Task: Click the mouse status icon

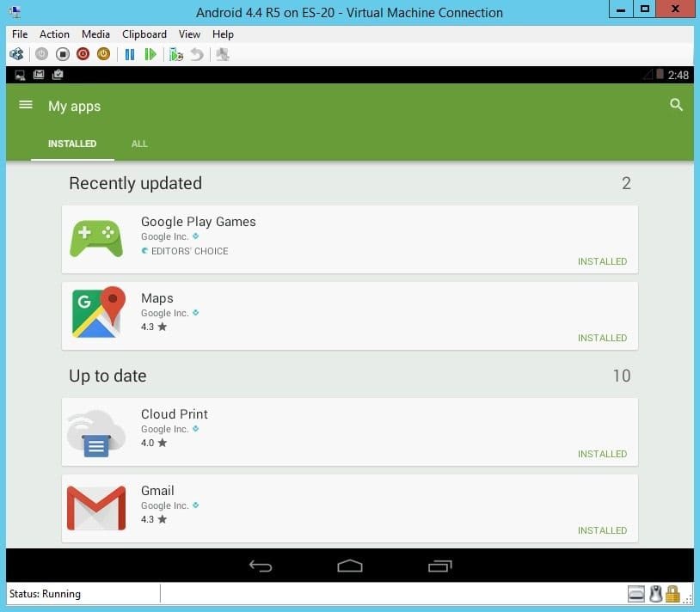Action: [655, 594]
